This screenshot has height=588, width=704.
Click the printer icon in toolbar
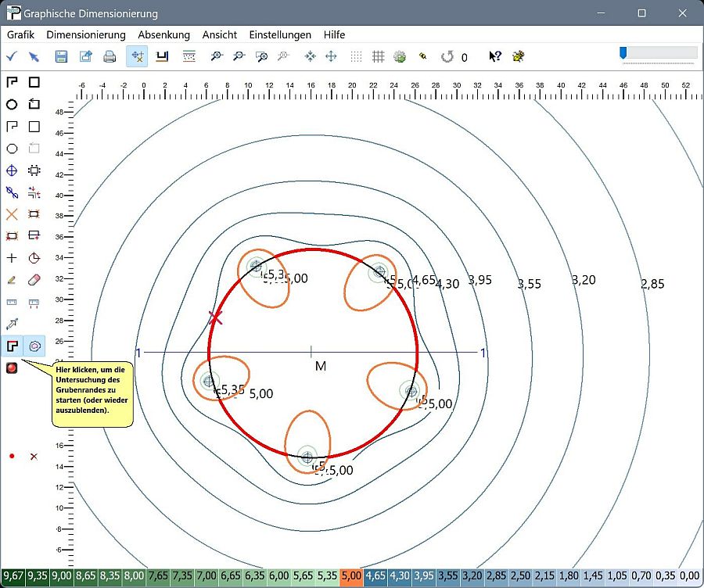(110, 56)
